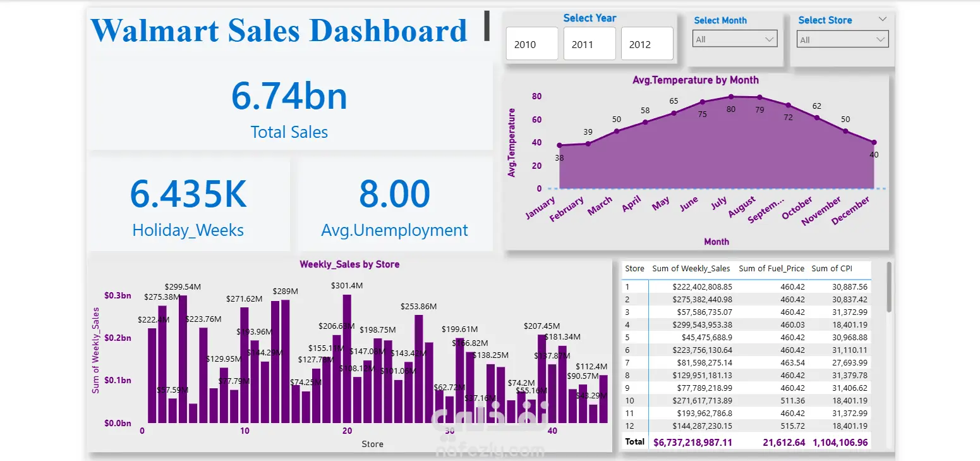Click the bar labeled $299.54M
The height and width of the screenshot is (461, 980).
click(x=183, y=359)
